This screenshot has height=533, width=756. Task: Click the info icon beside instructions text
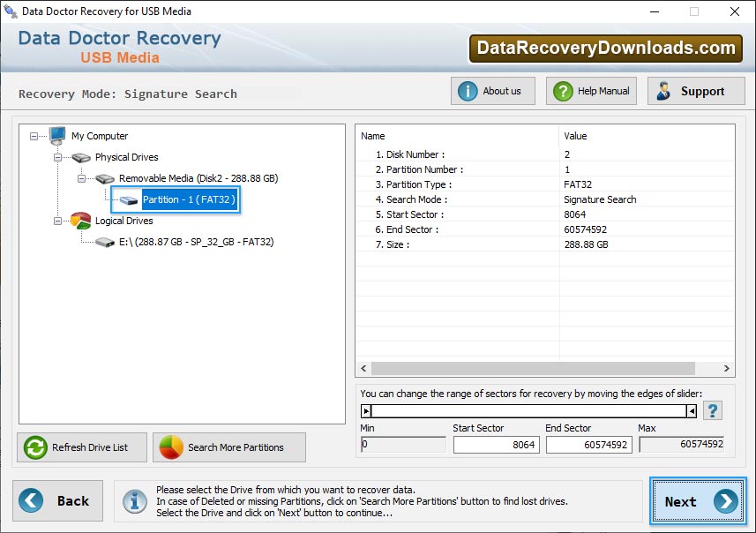pyautogui.click(x=134, y=501)
